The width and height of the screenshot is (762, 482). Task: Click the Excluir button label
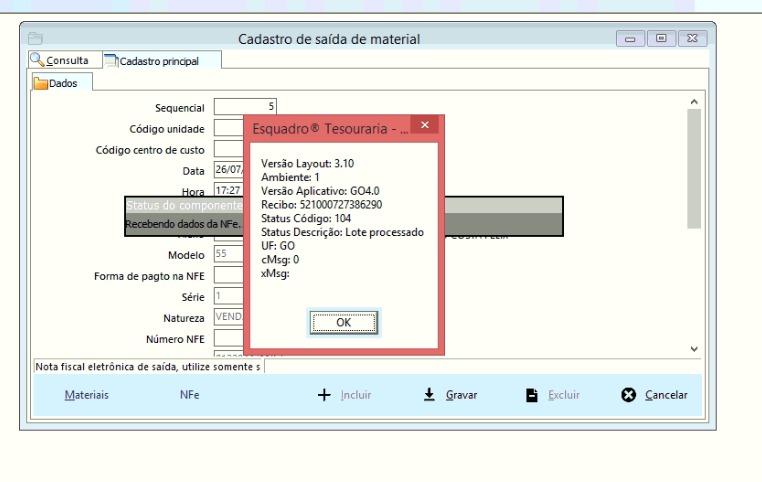pos(564,395)
